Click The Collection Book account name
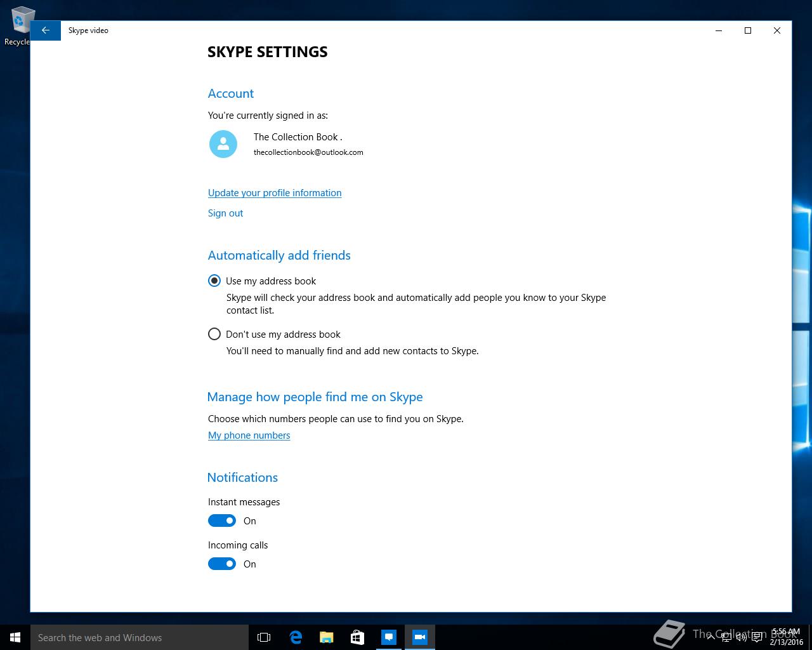The image size is (812, 650). coord(298,137)
